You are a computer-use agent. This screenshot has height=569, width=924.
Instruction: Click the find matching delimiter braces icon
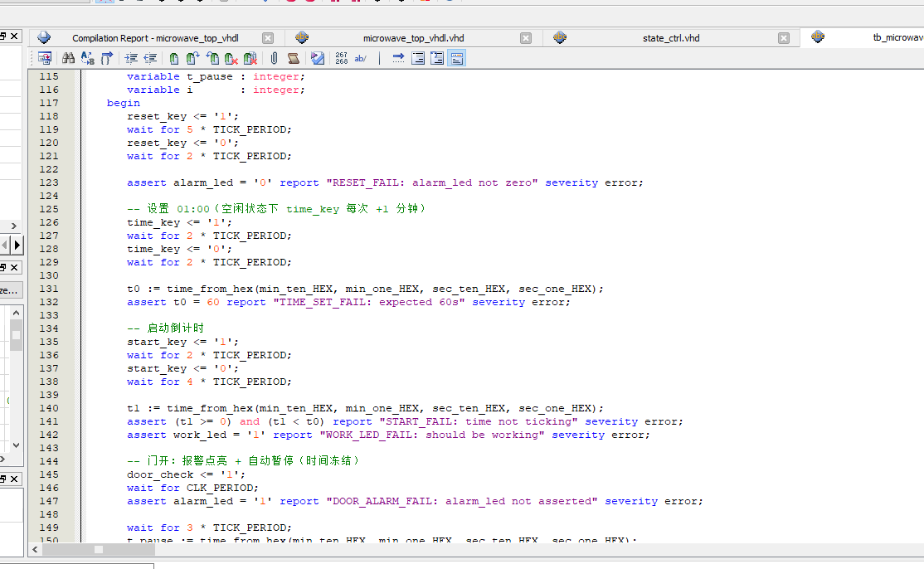click(107, 58)
